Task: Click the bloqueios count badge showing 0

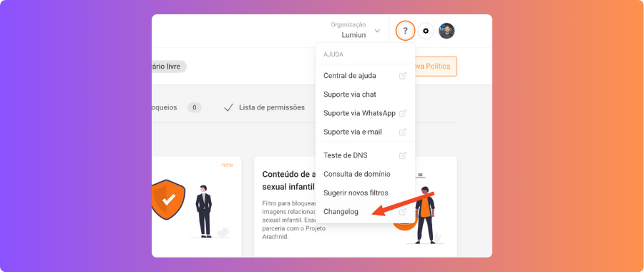Action: click(x=194, y=107)
